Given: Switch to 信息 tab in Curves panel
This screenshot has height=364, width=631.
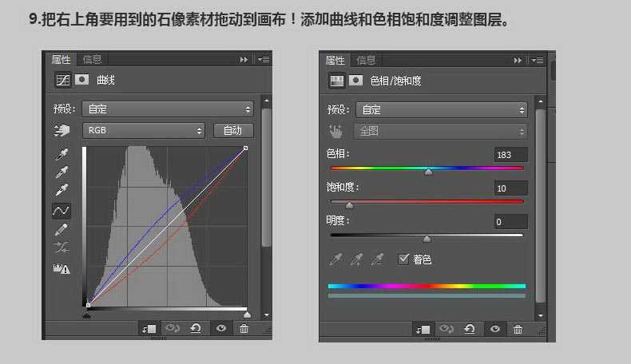Looking at the screenshot, I should (x=93, y=59).
